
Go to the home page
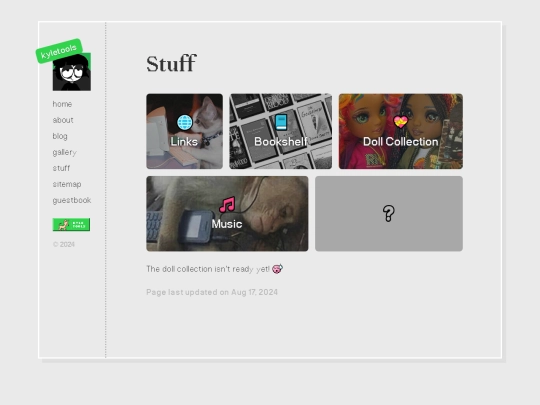pyautogui.click(x=62, y=104)
